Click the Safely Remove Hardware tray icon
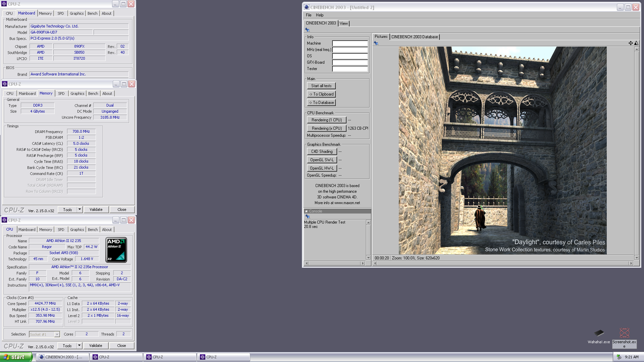The width and height of the screenshot is (644, 362). pyautogui.click(x=619, y=357)
